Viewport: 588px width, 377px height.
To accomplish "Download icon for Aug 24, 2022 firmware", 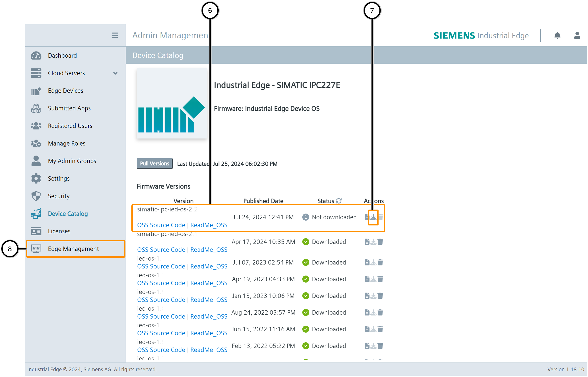I will (x=373, y=313).
